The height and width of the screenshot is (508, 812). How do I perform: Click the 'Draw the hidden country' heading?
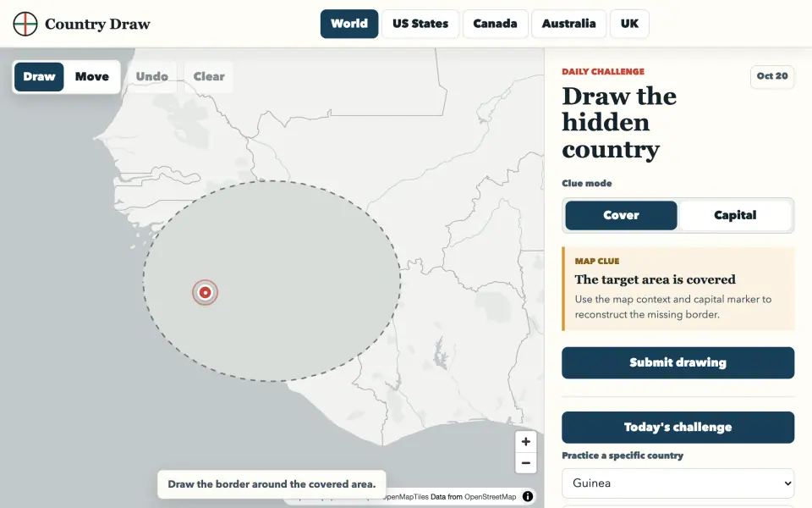[x=619, y=123]
